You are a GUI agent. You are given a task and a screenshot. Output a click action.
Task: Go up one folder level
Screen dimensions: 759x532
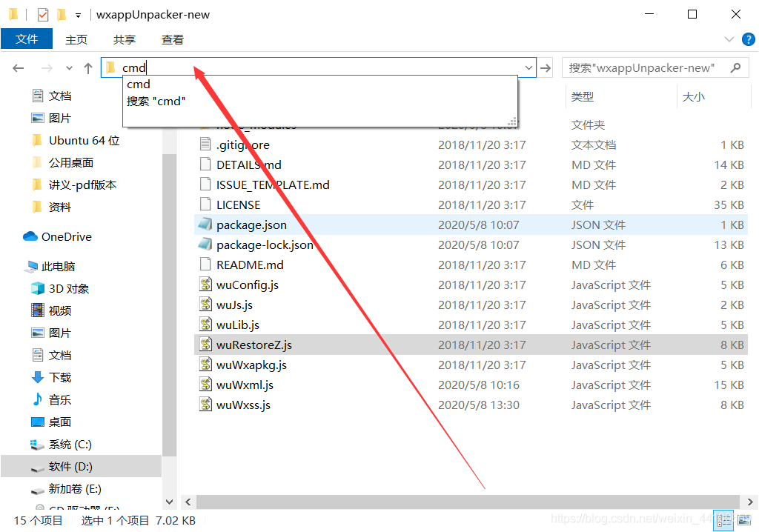[x=88, y=67]
